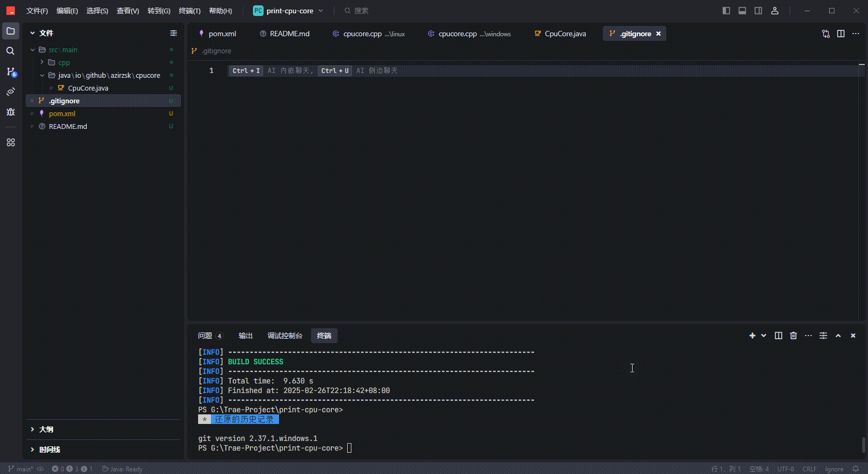Switch to the 问题 problems panel tab
Screen dimensions: 868x474
tap(209, 336)
